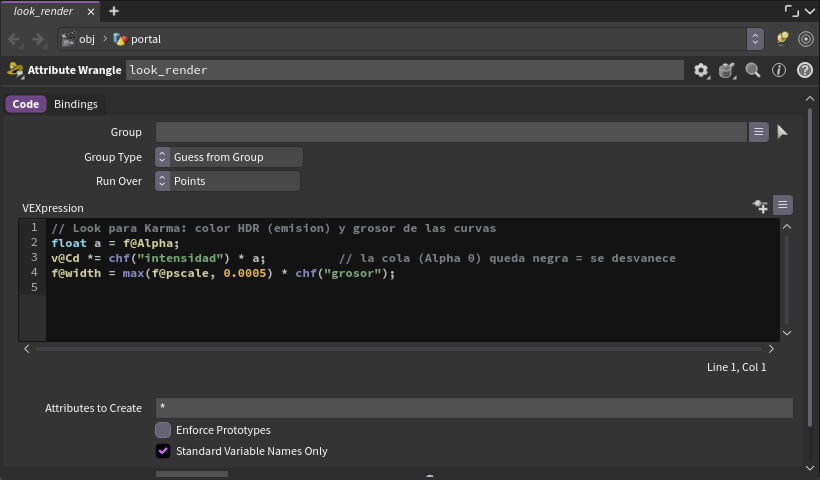Click the Line 1, Col 1 indicator
Image resolution: width=820 pixels, height=480 pixels.
click(x=736, y=367)
